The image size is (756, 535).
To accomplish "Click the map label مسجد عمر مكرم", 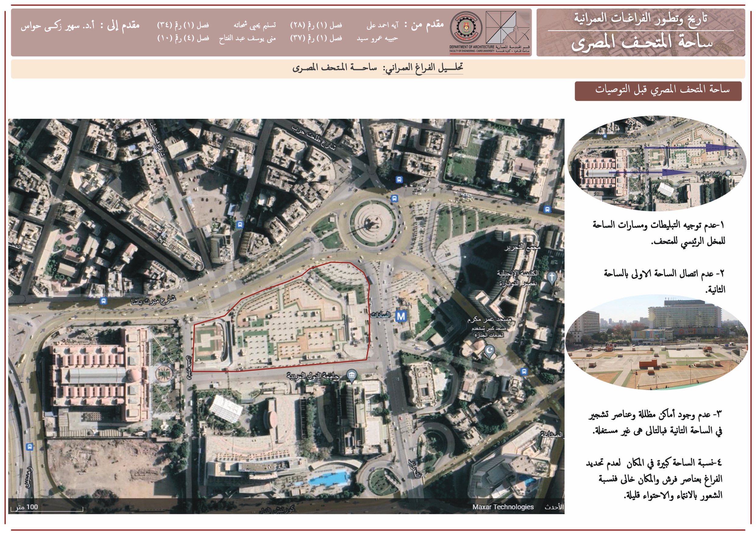I will (x=490, y=319).
